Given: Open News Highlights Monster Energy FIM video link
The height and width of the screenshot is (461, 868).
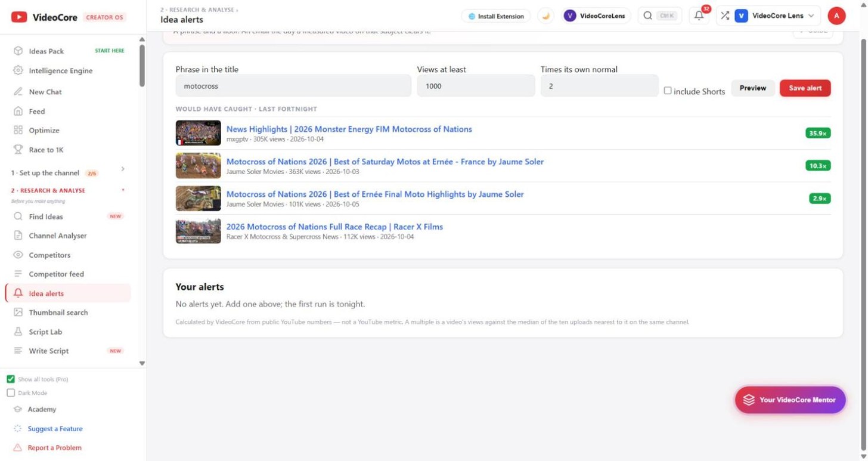Looking at the screenshot, I should pos(349,129).
